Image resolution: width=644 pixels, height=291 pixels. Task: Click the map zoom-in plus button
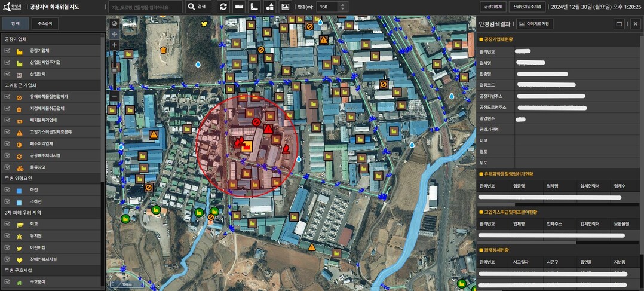tap(114, 45)
